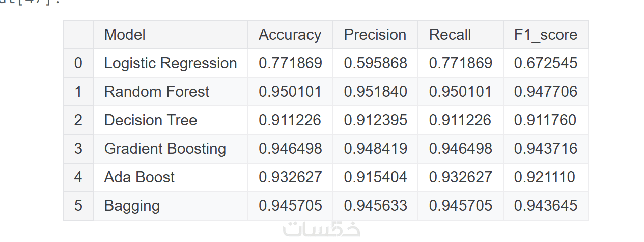
Task: Select the Gradient Boosting model cell
Action: coord(165,149)
